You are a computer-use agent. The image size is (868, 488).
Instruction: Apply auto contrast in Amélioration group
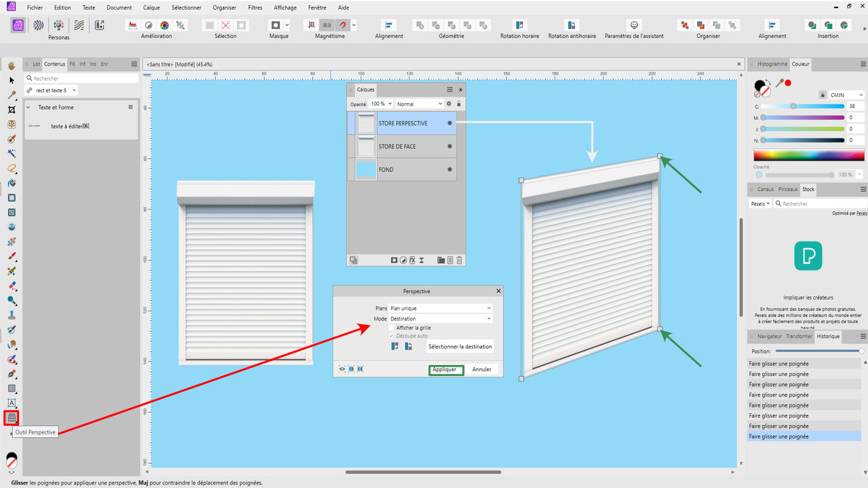coord(148,25)
